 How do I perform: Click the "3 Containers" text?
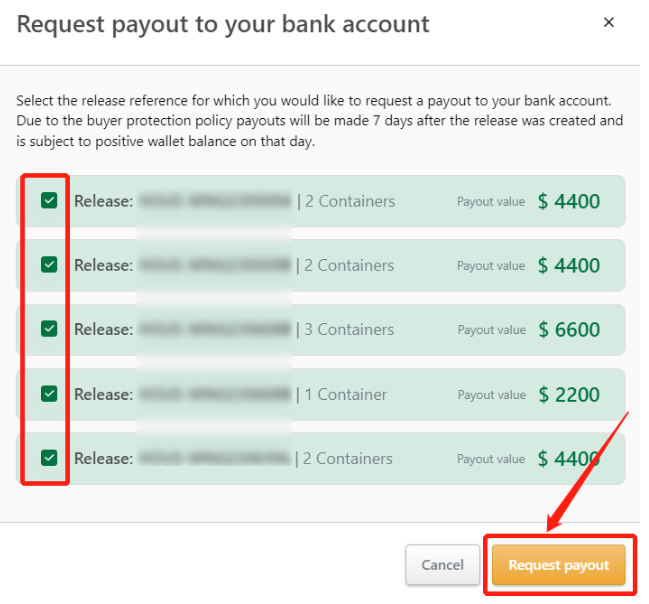pyautogui.click(x=350, y=329)
